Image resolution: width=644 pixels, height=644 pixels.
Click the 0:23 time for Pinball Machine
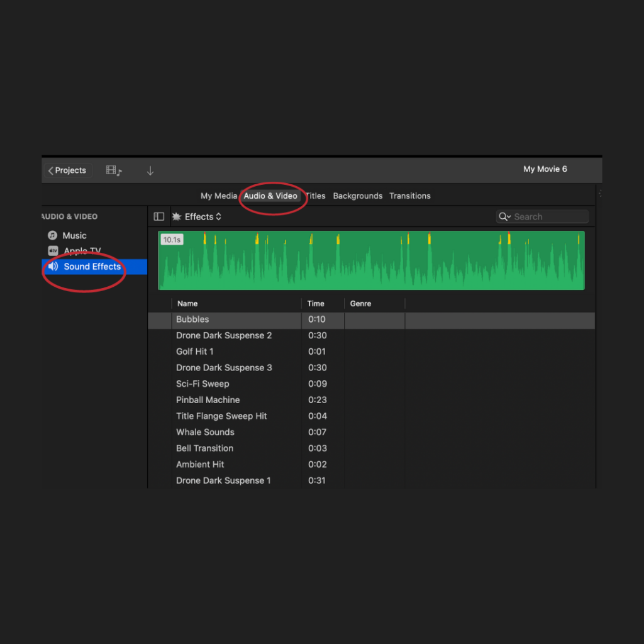318,400
